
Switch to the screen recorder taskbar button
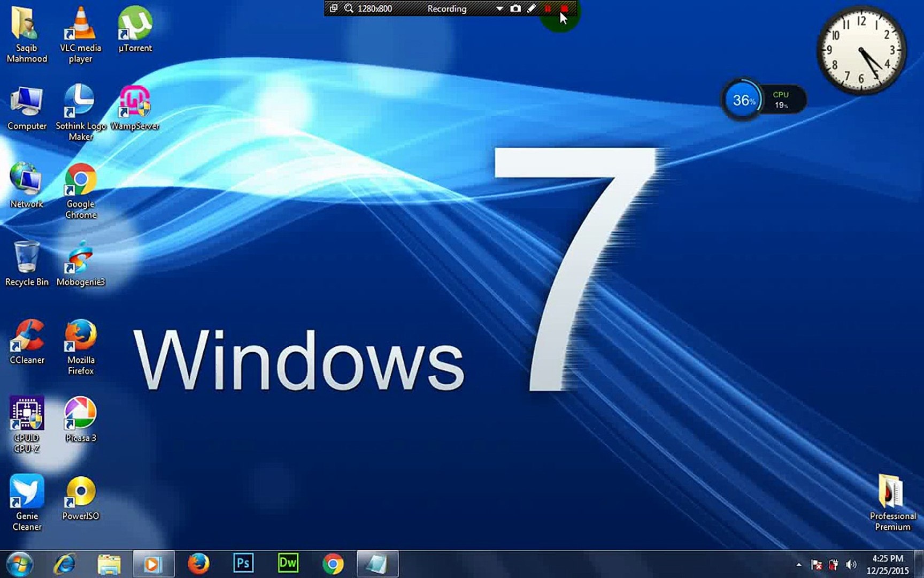(x=378, y=564)
